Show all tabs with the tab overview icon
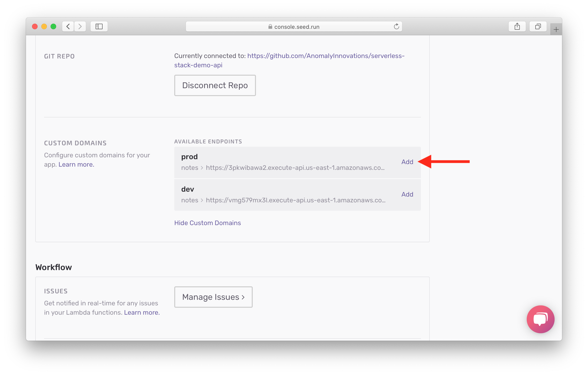Image resolution: width=588 pixels, height=375 pixels. (538, 26)
